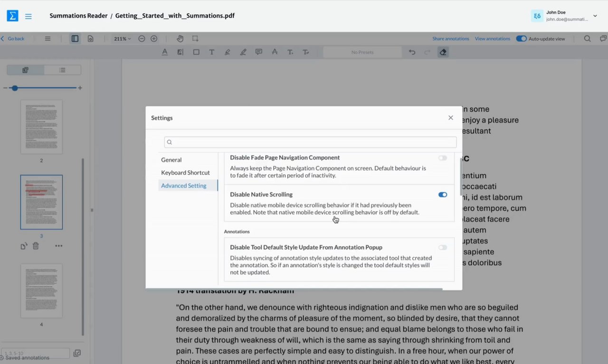
Task: Click the thumbnail size slider handle
Action: click(x=15, y=88)
